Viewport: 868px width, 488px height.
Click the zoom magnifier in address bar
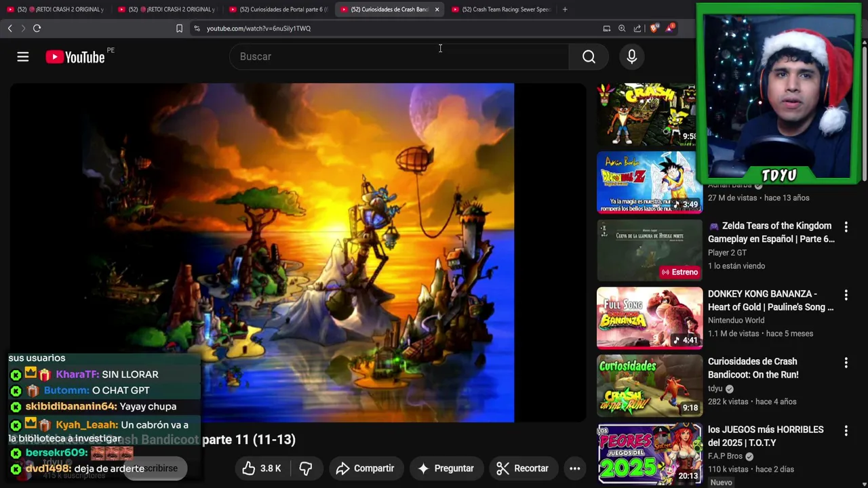622,28
